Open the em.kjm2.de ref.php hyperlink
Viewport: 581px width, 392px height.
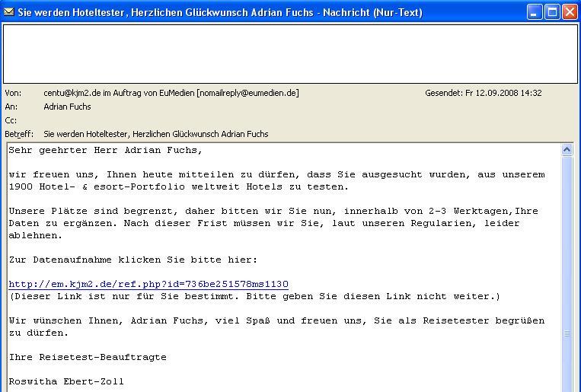(148, 285)
